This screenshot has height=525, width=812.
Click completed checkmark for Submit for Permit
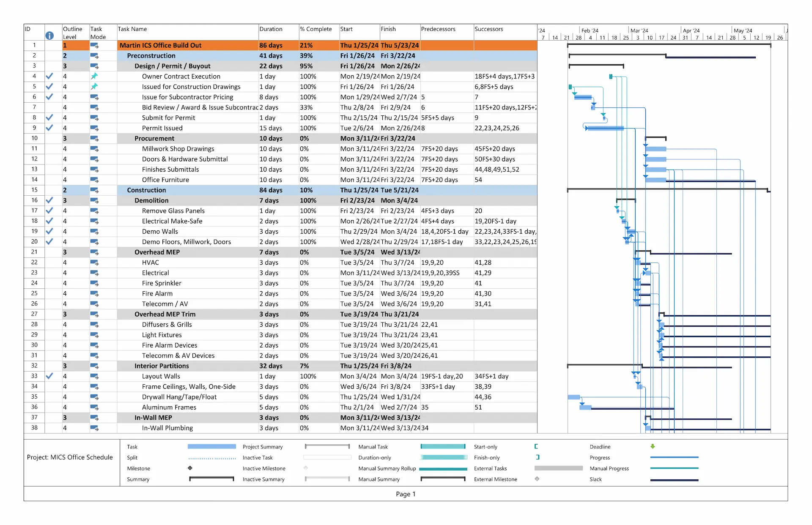coord(49,118)
